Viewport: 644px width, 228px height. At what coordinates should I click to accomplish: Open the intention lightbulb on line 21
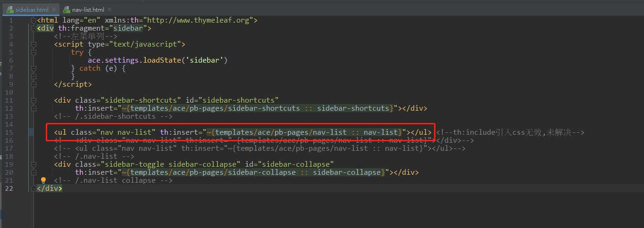43,180
